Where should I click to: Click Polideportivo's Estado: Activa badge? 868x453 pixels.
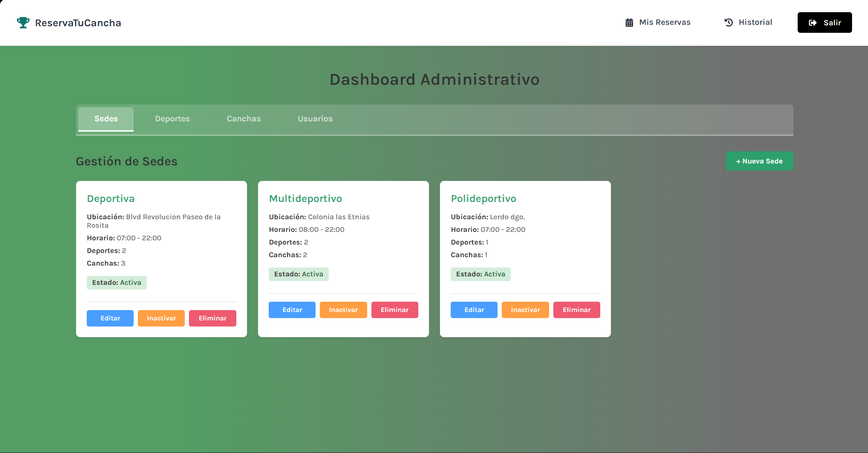click(x=481, y=274)
